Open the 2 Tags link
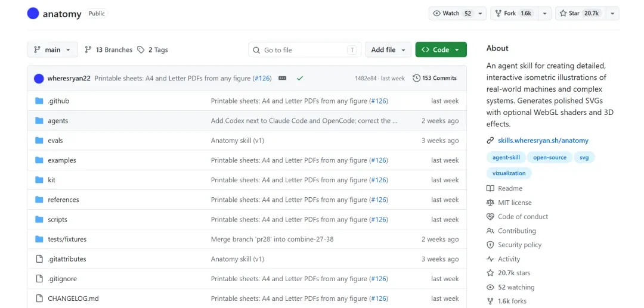The width and height of the screenshot is (644, 308). [153, 49]
